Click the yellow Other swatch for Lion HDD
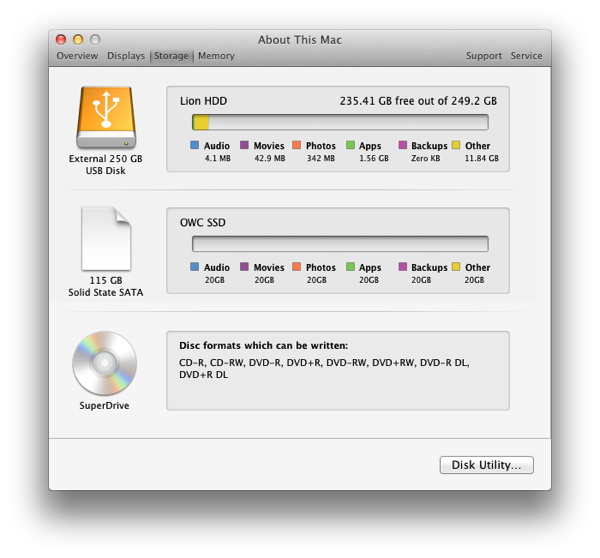This screenshot has width=600, height=558. [456, 145]
